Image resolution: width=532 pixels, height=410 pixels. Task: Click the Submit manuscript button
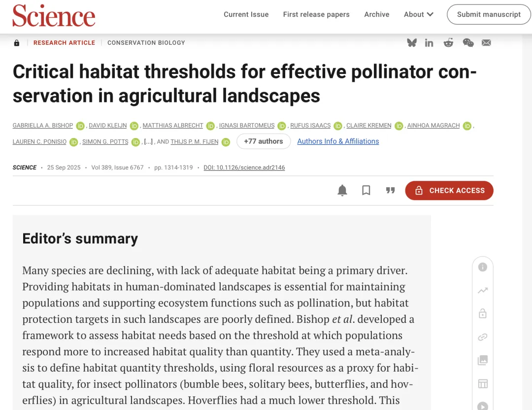pyautogui.click(x=489, y=14)
